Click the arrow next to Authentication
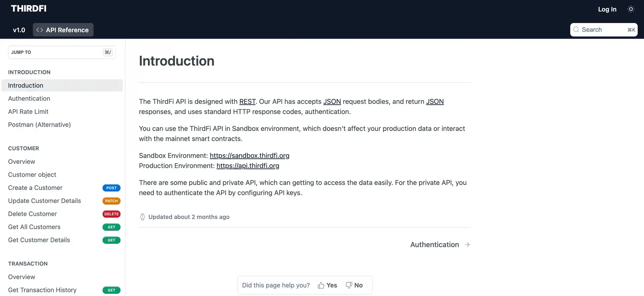Screen dimensions: 644x296 coord(467,245)
